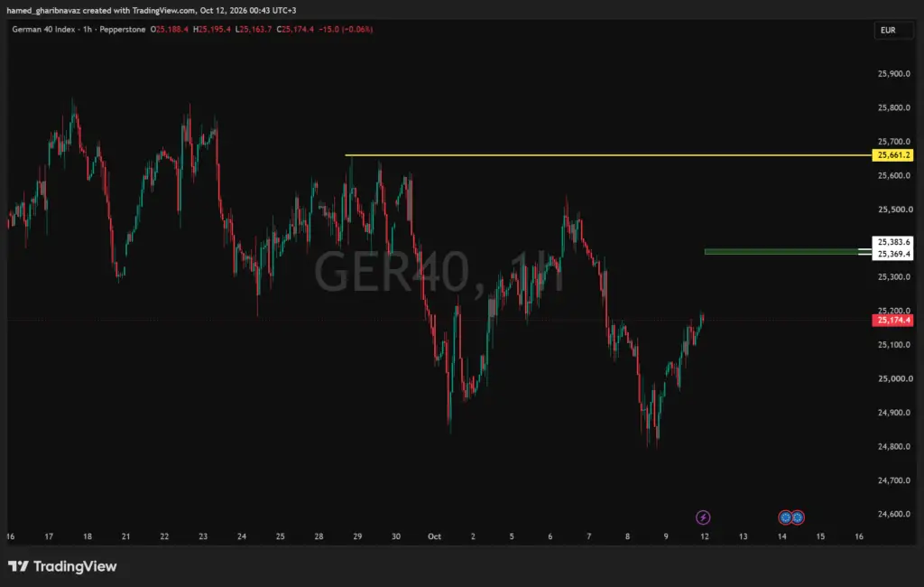
Task: Click the 24,600.0 price axis label
Action: point(893,515)
